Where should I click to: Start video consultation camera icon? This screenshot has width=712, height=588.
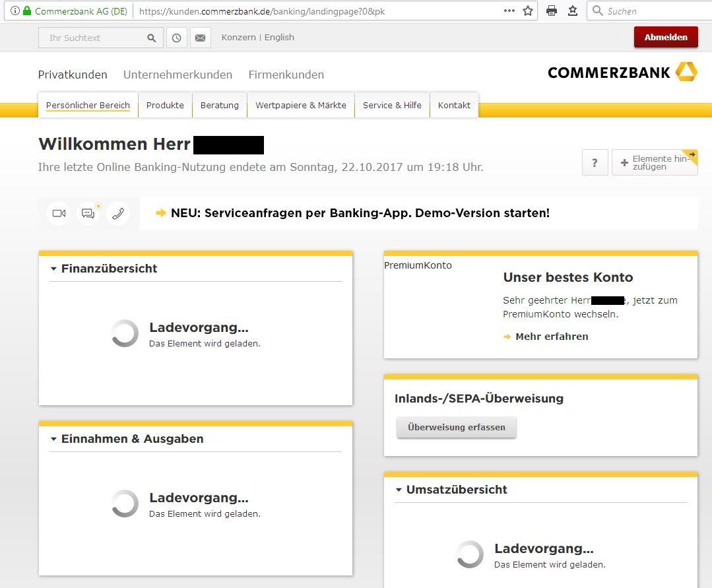59,213
